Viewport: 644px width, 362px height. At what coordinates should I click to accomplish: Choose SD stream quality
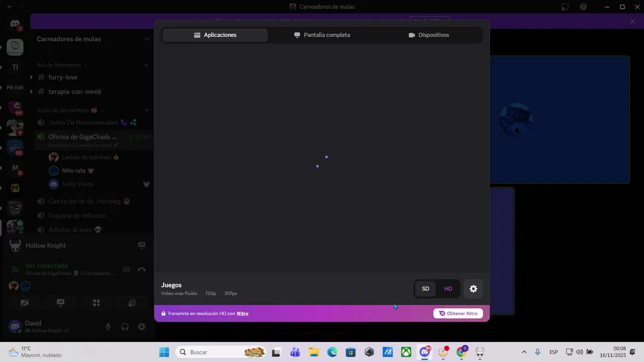(426, 289)
